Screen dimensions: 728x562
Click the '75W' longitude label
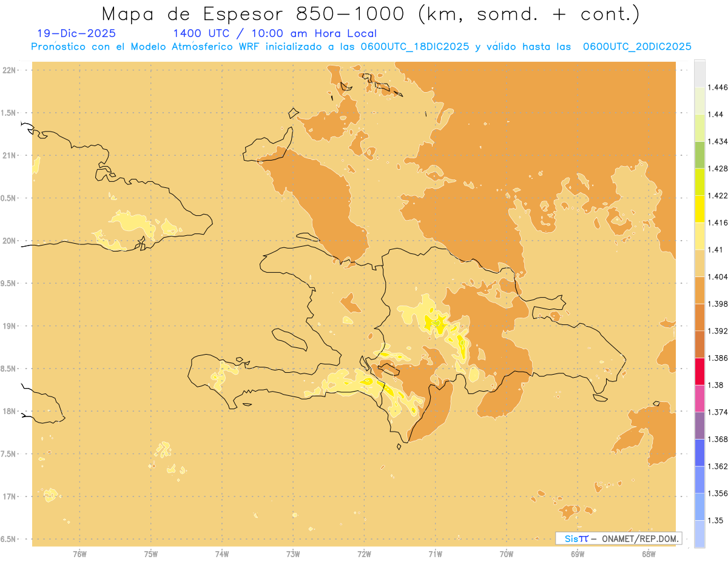pyautogui.click(x=150, y=554)
